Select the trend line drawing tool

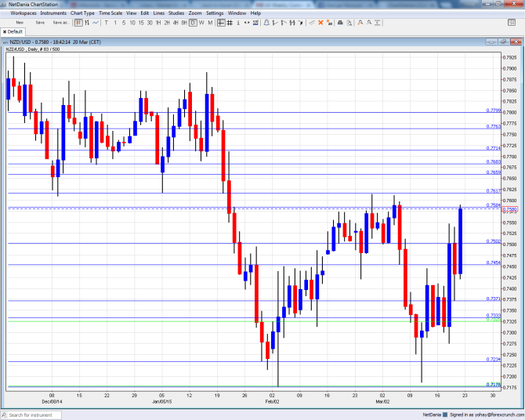pyautogui.click(x=312, y=23)
